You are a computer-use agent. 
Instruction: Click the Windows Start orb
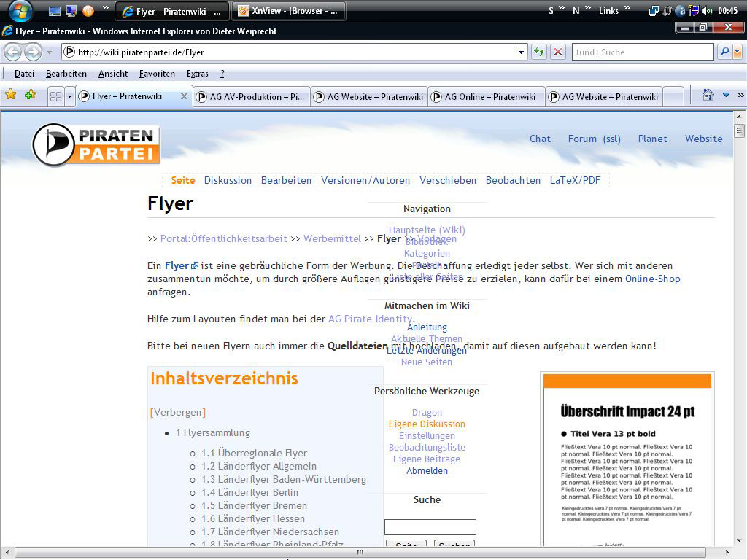pos(20,11)
